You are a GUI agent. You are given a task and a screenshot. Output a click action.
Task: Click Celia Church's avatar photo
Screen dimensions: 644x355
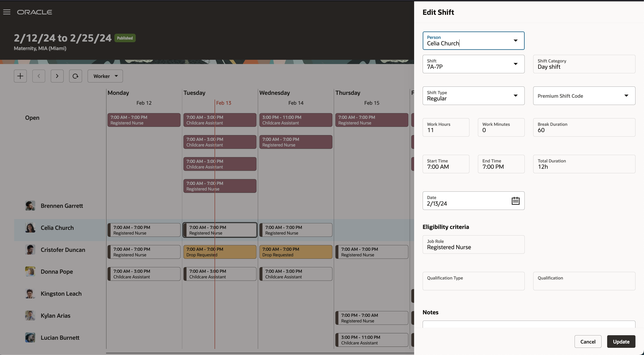coord(30,228)
